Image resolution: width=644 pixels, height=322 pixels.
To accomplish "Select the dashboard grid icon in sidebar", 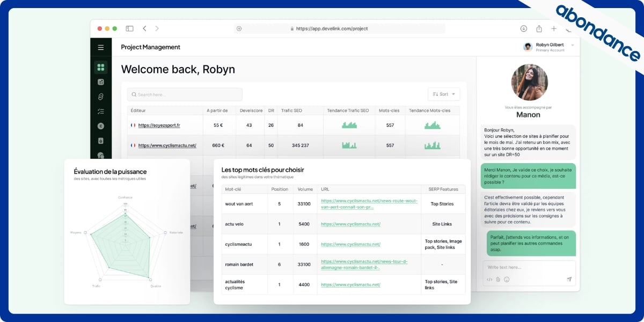I will (100, 68).
